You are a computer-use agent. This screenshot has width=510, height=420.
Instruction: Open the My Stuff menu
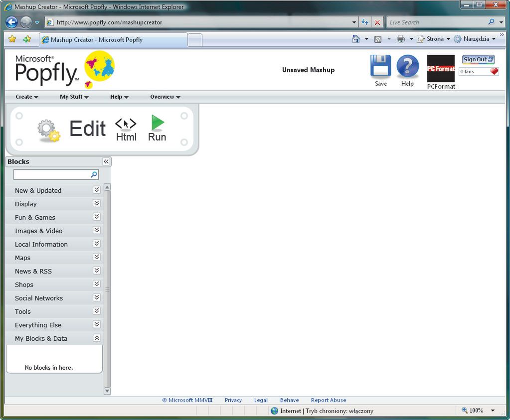click(x=74, y=97)
